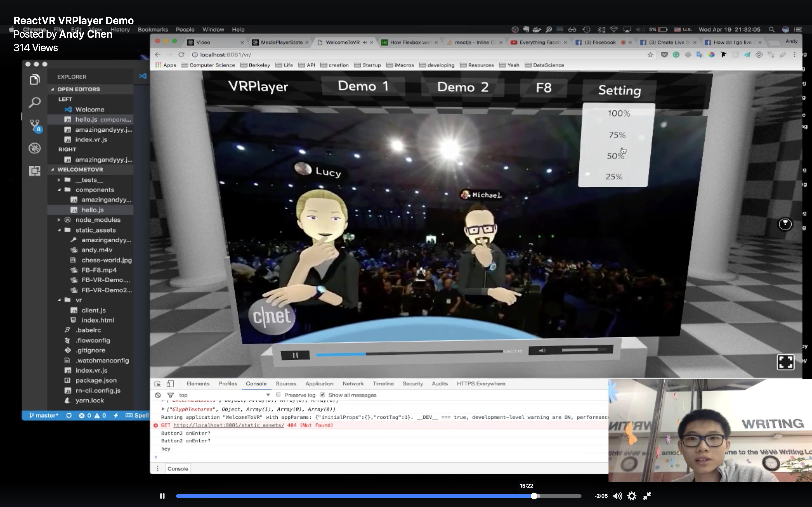Clear console with the ban icon
The width and height of the screenshot is (812, 507).
point(158,395)
